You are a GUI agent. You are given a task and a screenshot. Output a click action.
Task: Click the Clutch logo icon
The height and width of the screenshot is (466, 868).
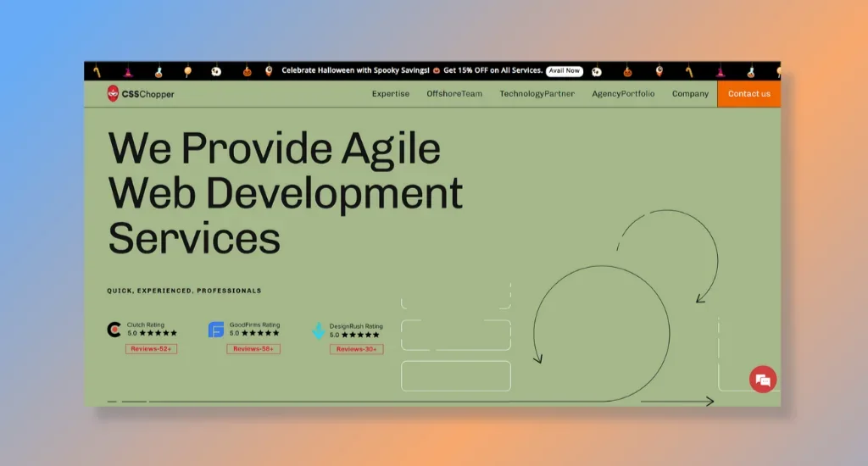[114, 330]
